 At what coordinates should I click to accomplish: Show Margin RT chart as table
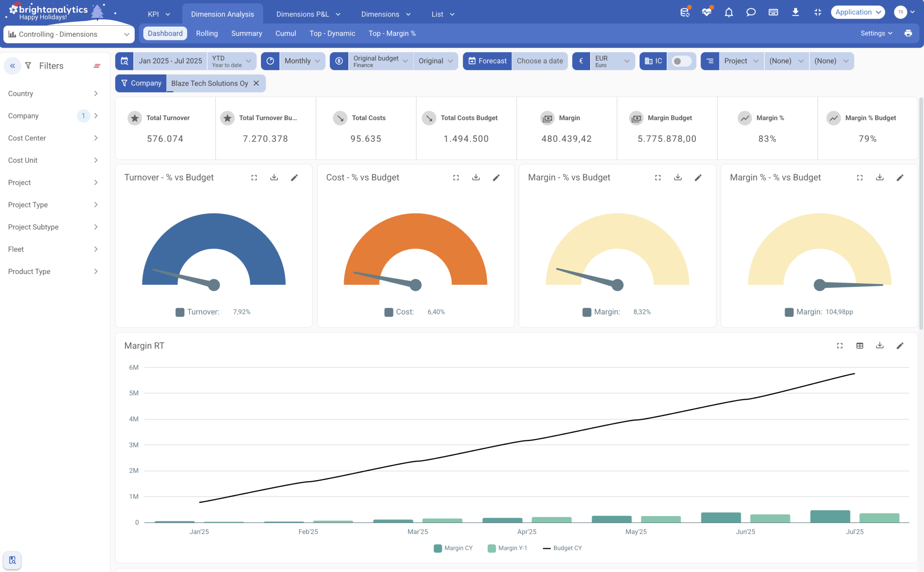point(860,345)
